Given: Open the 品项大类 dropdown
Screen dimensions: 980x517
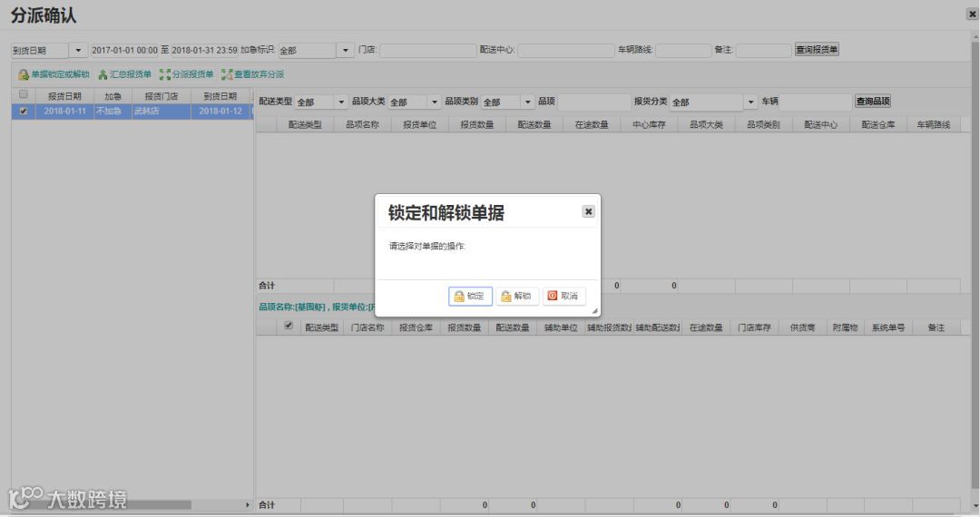Looking at the screenshot, I should (x=435, y=102).
